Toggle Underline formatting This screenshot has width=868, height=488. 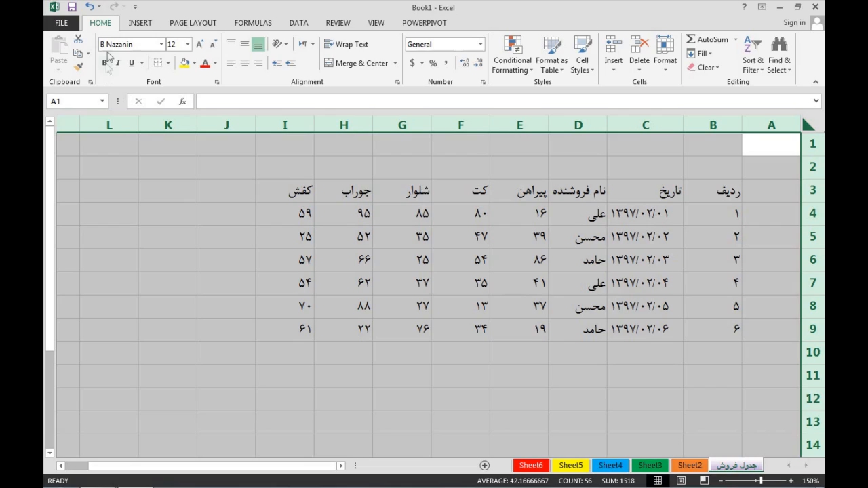coord(132,63)
